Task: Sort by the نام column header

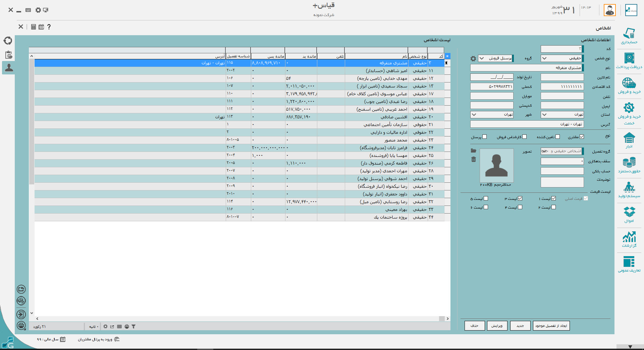Action: click(376, 56)
